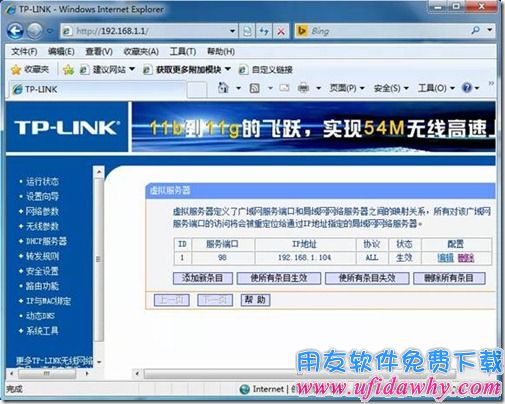Screen dimensions: 505x404
Task: Open the 查看(V) menu
Action: [99, 51]
